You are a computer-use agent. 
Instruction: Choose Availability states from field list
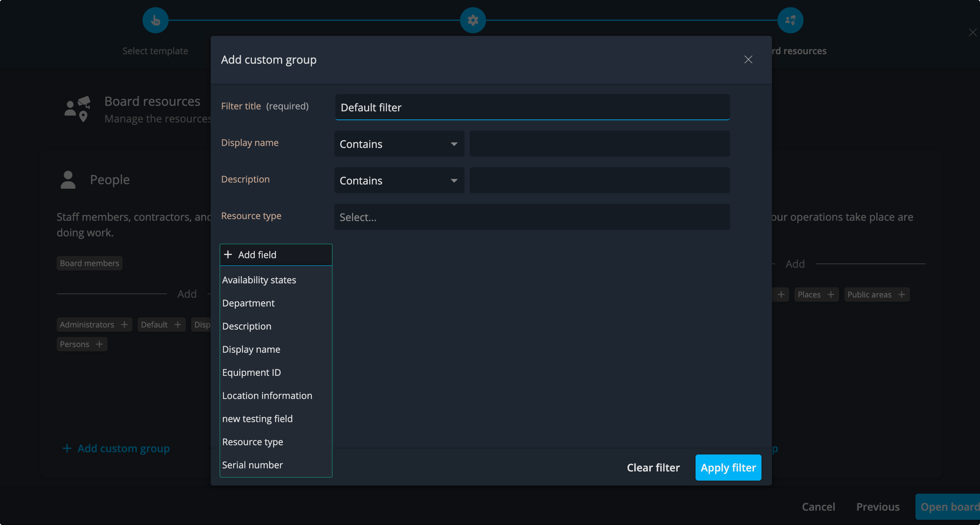[259, 280]
